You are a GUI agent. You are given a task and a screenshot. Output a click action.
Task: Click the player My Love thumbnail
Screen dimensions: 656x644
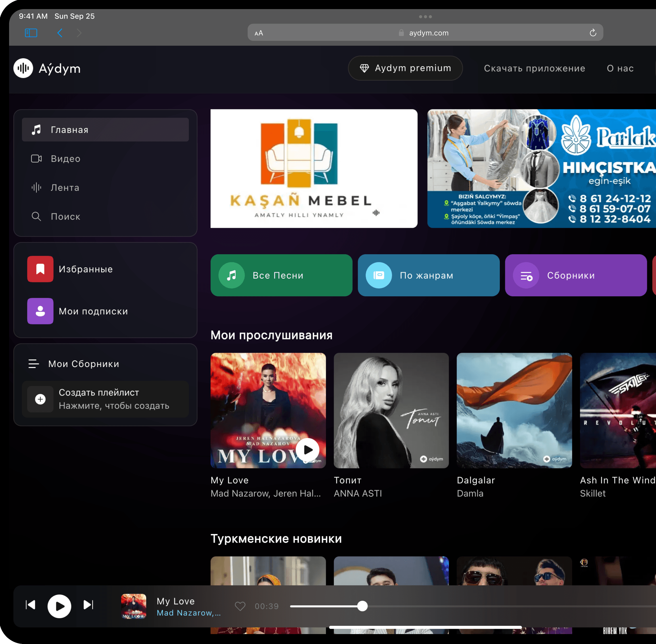click(133, 606)
